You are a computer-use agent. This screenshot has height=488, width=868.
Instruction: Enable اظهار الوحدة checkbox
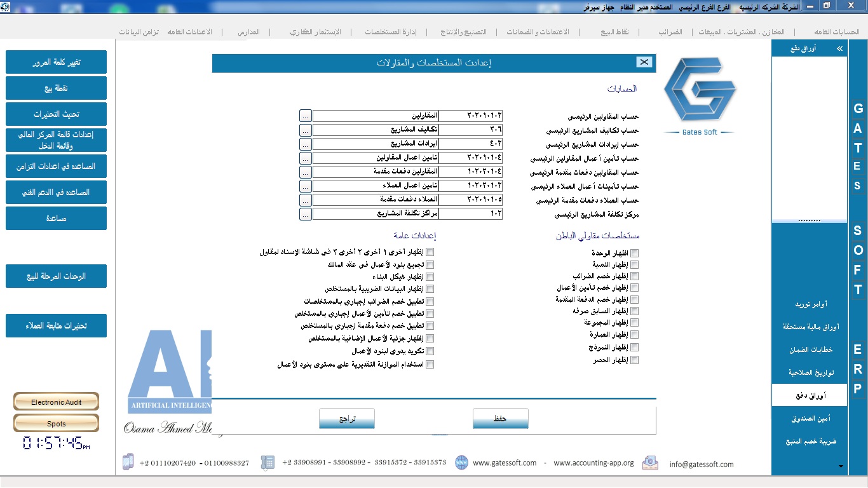[x=635, y=253]
